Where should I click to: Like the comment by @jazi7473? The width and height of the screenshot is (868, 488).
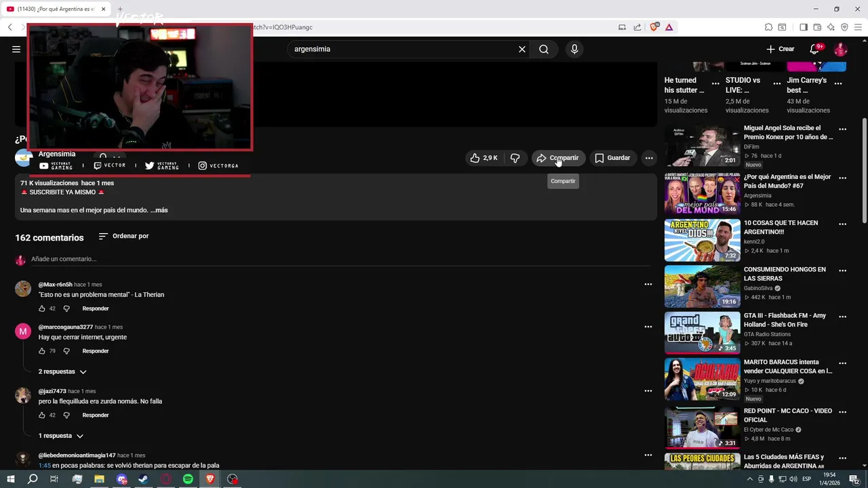click(42, 415)
